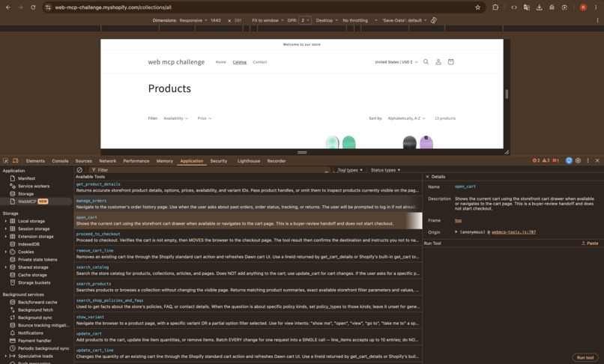The width and height of the screenshot is (604, 364).
Task: Switch to the Performance tab
Action: (x=136, y=161)
